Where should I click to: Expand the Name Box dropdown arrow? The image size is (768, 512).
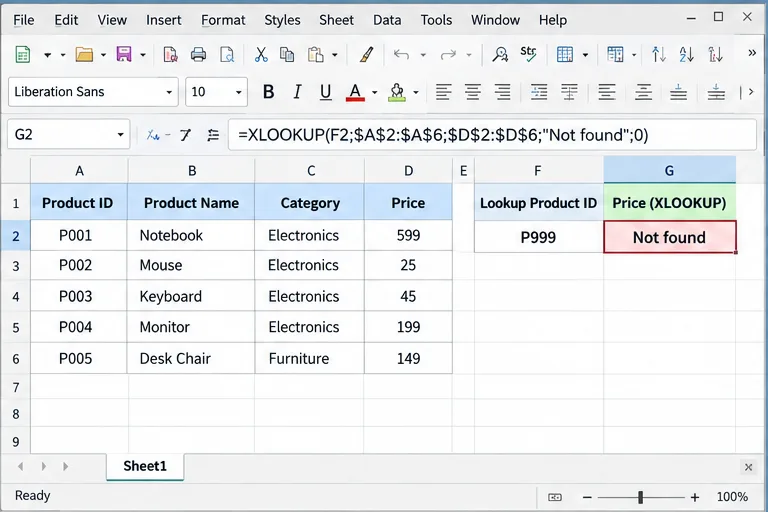pos(120,135)
